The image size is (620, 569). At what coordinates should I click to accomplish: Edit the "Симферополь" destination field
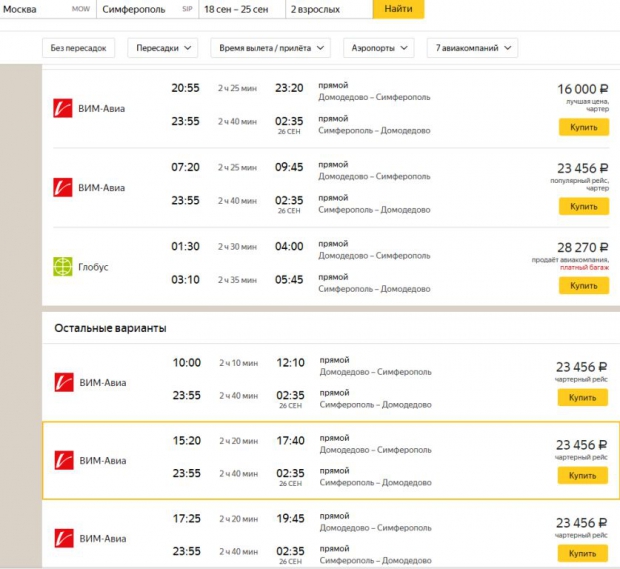pos(140,9)
